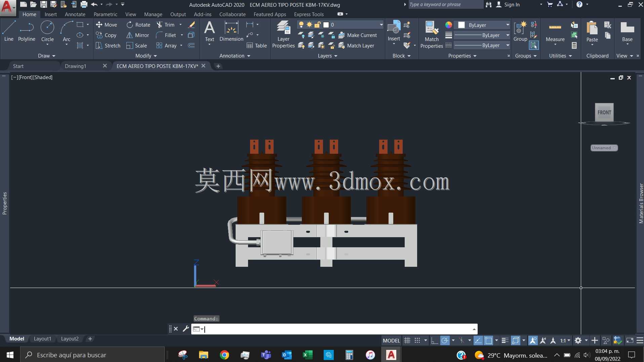Click the Match Properties tool

tap(432, 34)
